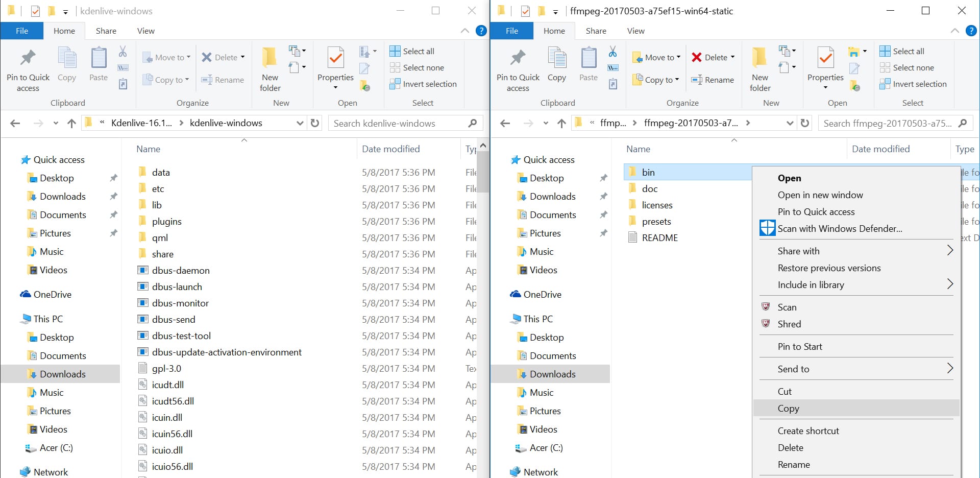The width and height of the screenshot is (980, 478).
Task: Click Edit icon in ffmpeg window Open group
Action: click(854, 68)
